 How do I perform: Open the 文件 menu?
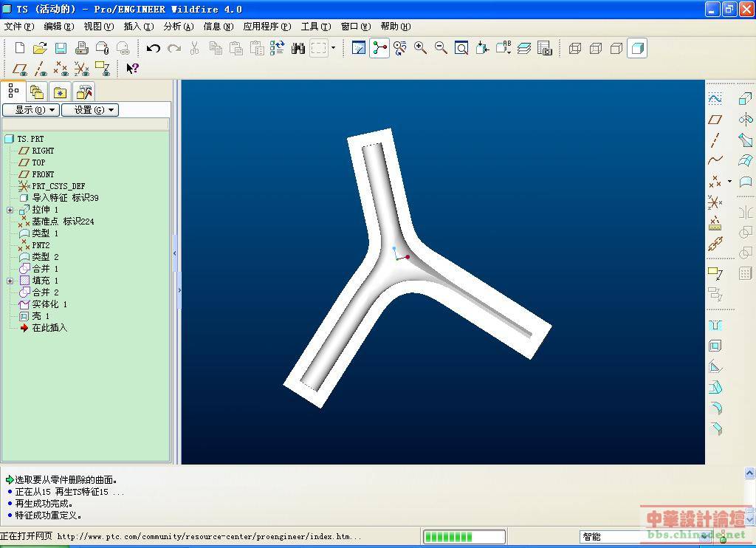tap(18, 27)
